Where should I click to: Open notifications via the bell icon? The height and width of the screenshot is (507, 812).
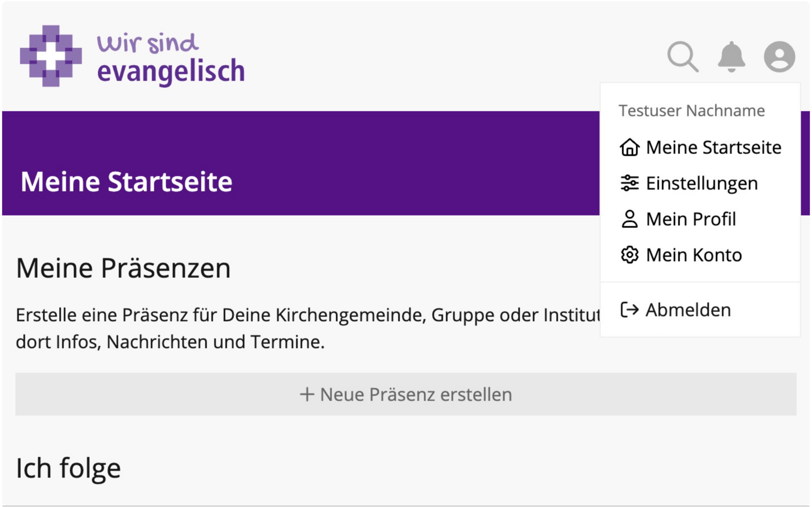[732, 56]
